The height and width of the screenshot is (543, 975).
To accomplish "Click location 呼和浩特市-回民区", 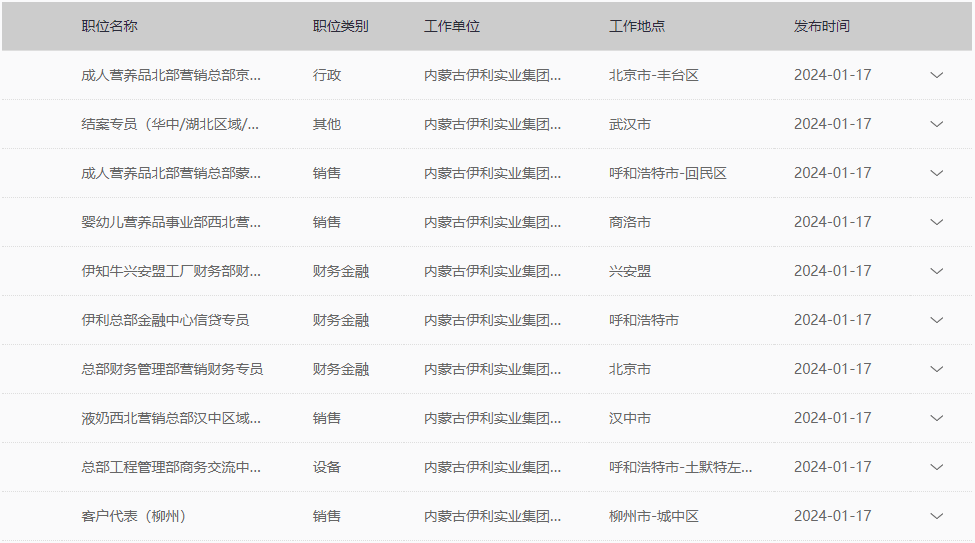I will click(668, 173).
